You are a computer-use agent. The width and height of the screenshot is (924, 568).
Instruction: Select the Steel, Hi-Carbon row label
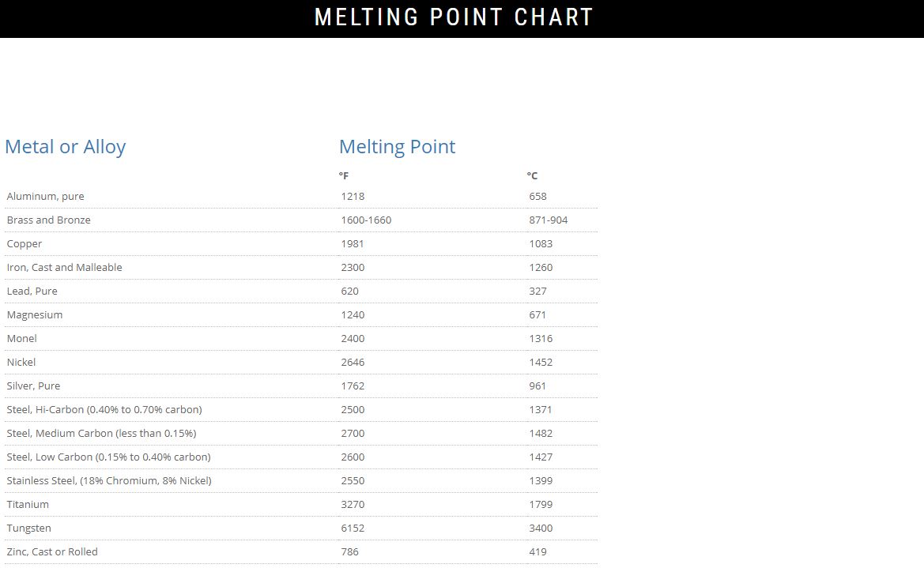(104, 410)
